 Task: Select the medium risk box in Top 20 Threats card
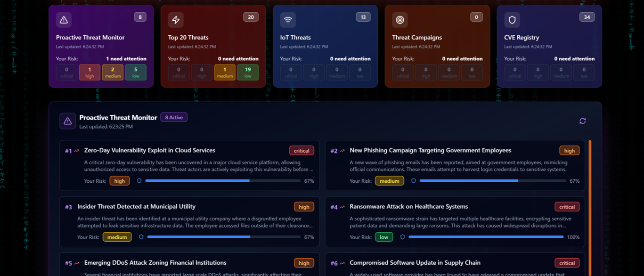[x=225, y=73]
